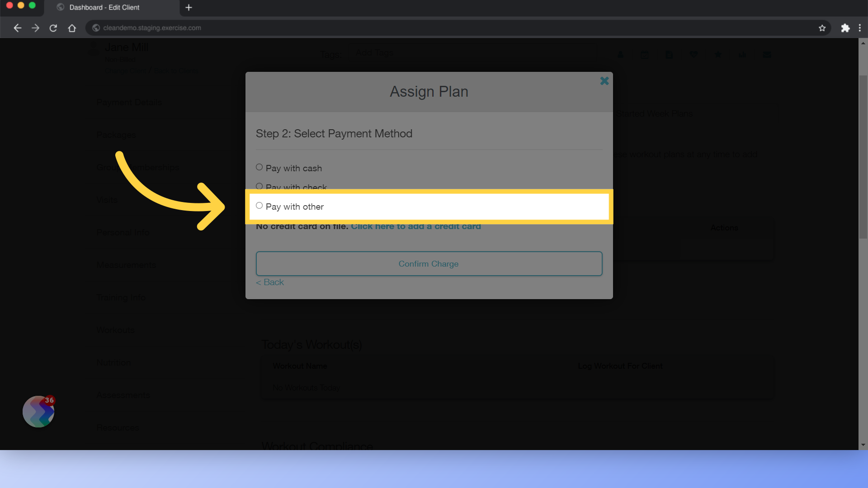Click the macOS dock app icon
868x488 pixels.
point(38,412)
